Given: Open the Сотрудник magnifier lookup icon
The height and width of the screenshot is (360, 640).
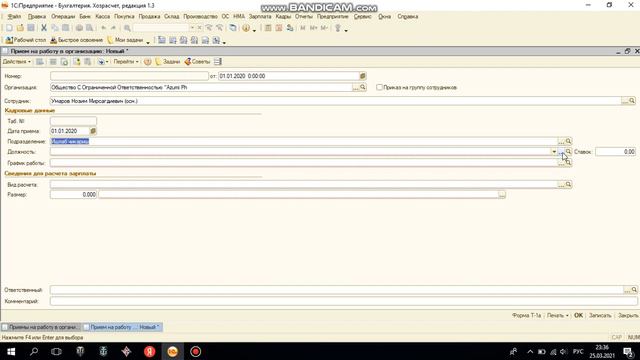Looking at the screenshot, I should [x=632, y=101].
